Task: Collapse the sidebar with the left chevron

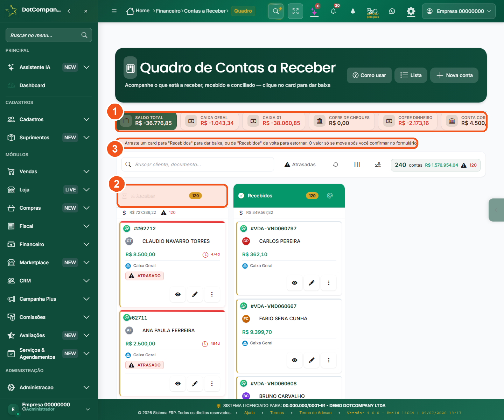Action: coord(69,11)
